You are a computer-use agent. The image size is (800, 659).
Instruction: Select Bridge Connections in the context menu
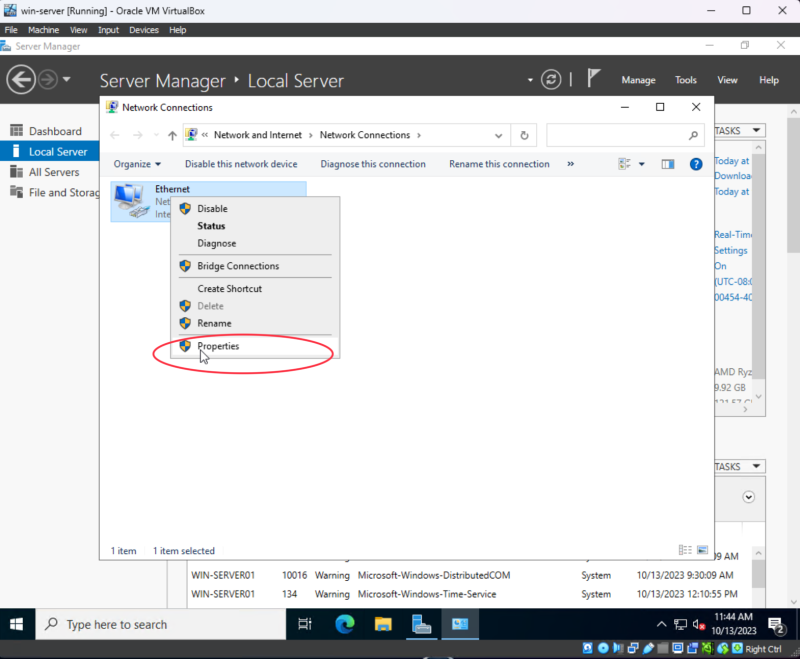click(x=238, y=266)
